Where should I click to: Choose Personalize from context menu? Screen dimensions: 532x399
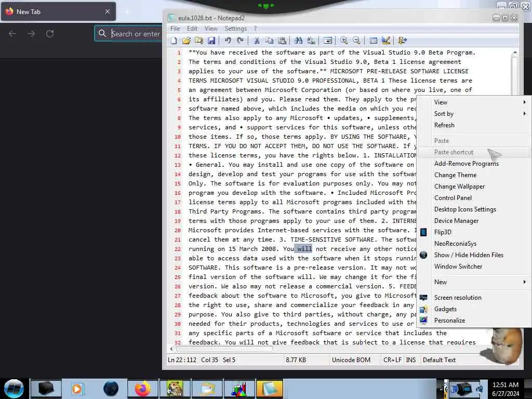click(474, 321)
